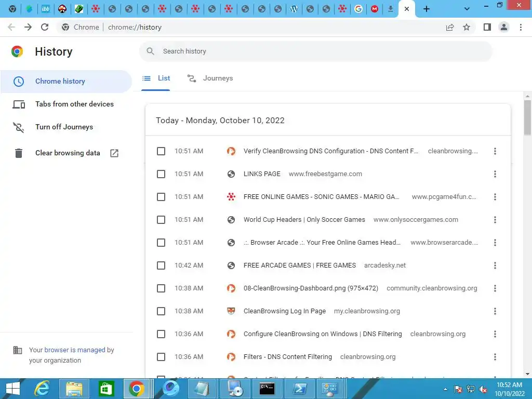Image resolution: width=532 pixels, height=399 pixels.
Task: Open the Windows Start button
Action: [x=13, y=389]
